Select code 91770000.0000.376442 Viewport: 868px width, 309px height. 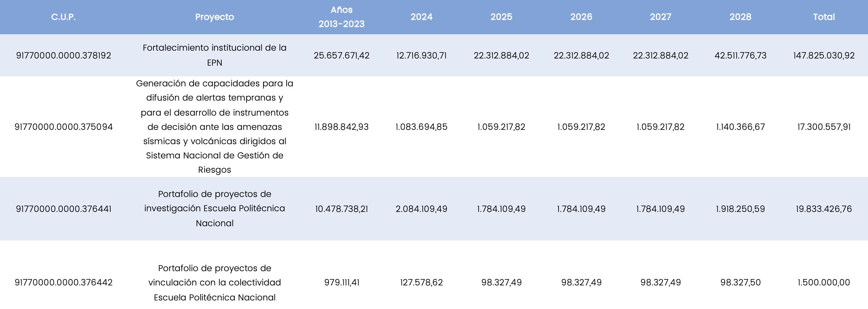pyautogui.click(x=64, y=283)
